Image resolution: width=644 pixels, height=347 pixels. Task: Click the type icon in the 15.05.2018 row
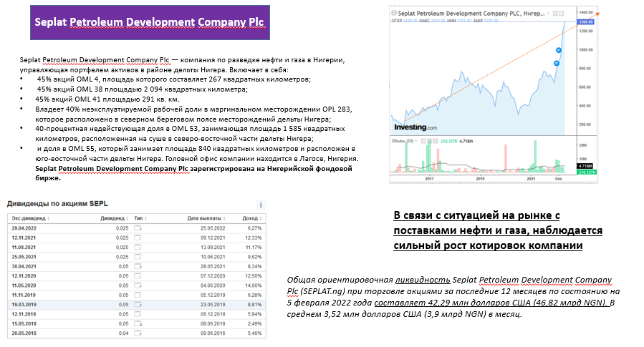point(138,323)
